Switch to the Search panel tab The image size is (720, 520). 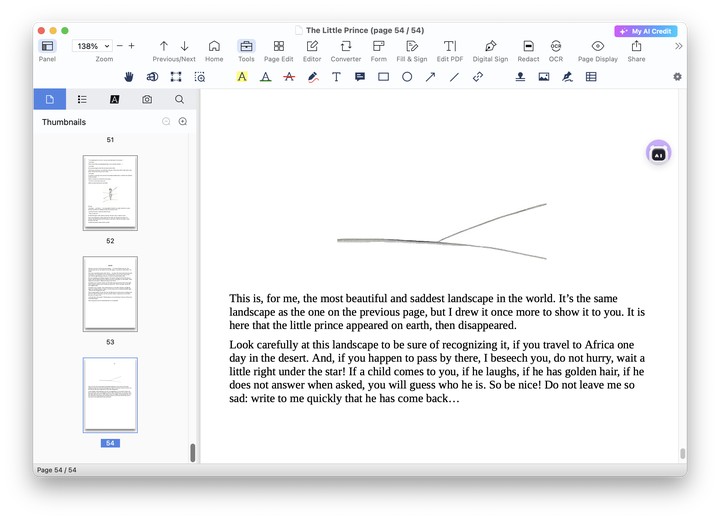(180, 99)
